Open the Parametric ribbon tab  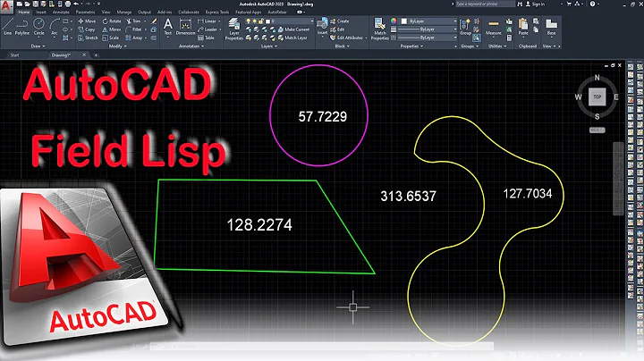click(86, 13)
